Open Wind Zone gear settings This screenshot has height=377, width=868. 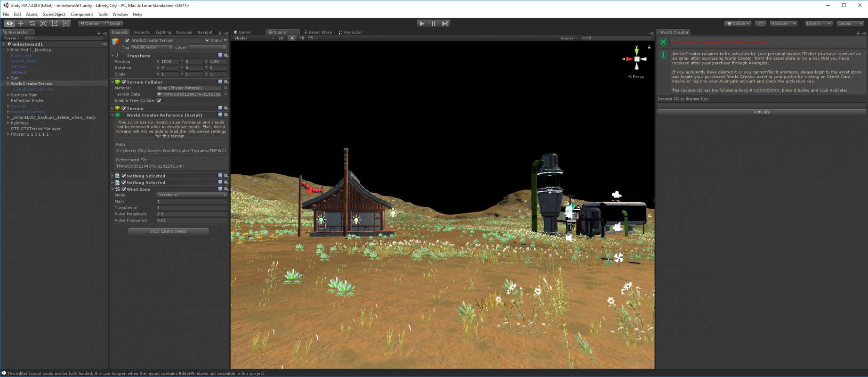tap(226, 188)
